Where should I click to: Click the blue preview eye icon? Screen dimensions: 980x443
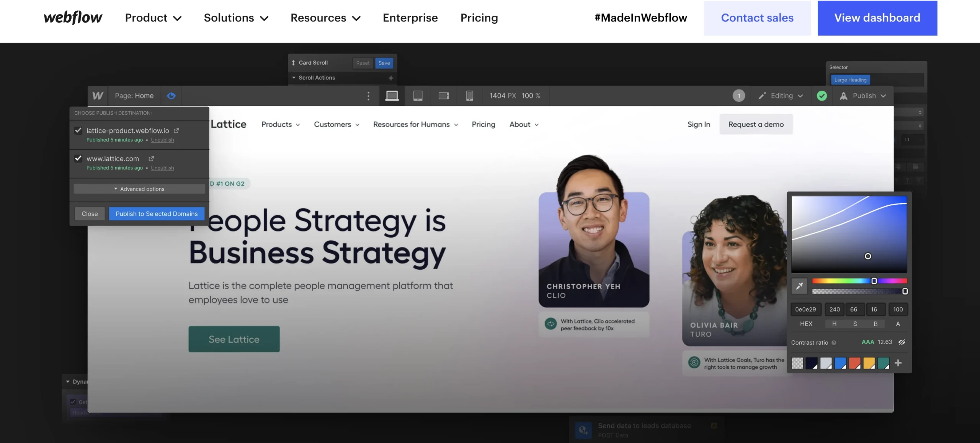171,96
